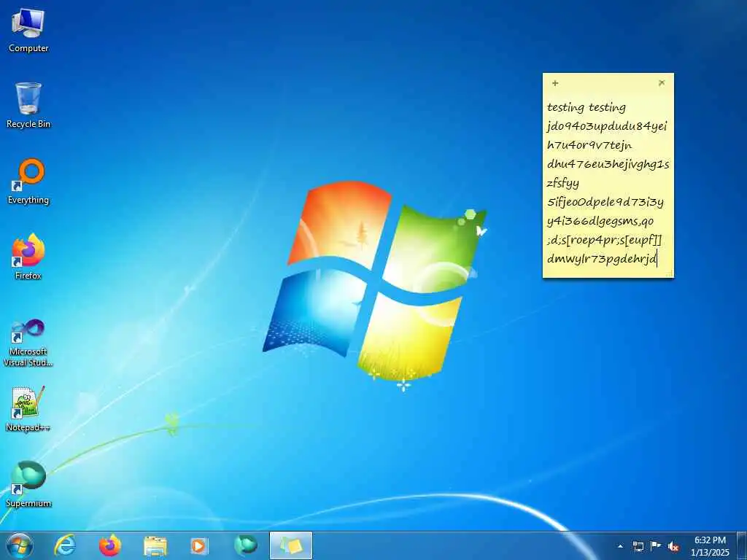Click the 'dhu476eu3hejivghg1s' note line

click(608, 164)
